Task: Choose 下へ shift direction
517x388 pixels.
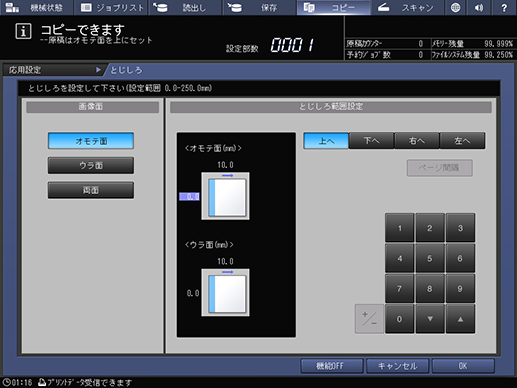Action: pyautogui.click(x=371, y=141)
